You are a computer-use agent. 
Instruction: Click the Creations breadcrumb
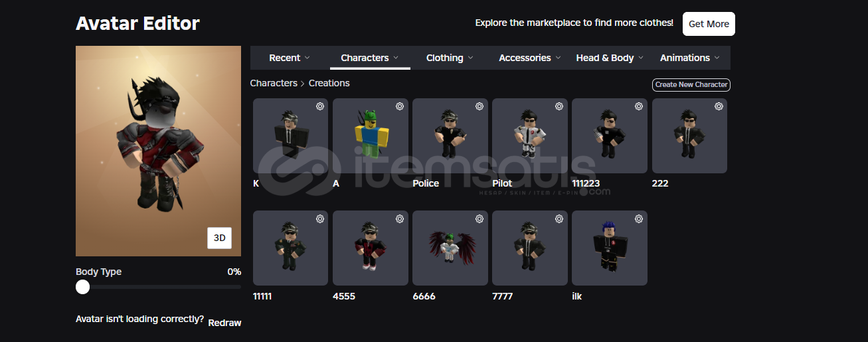tap(329, 83)
